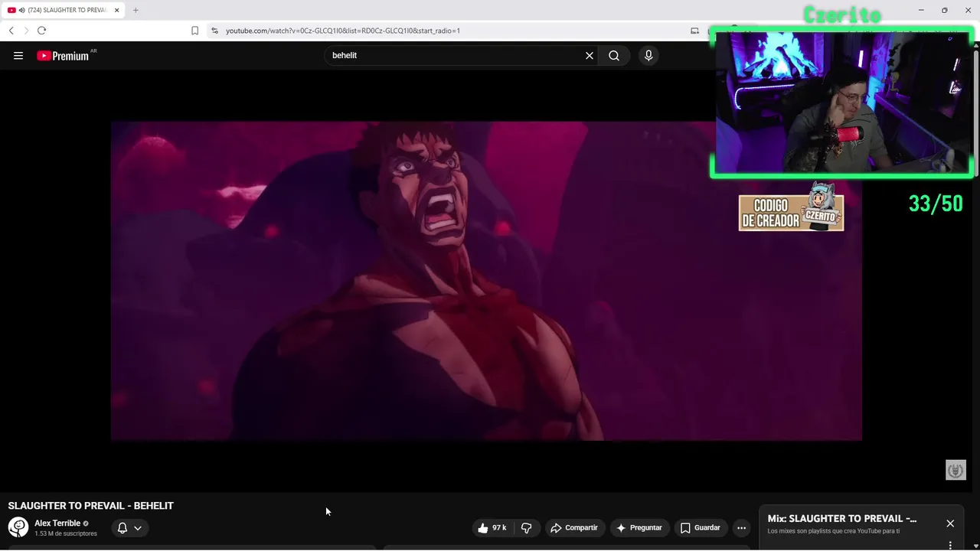Open Preguntar AI ask button
This screenshot has width=980, height=551.
tap(639, 528)
